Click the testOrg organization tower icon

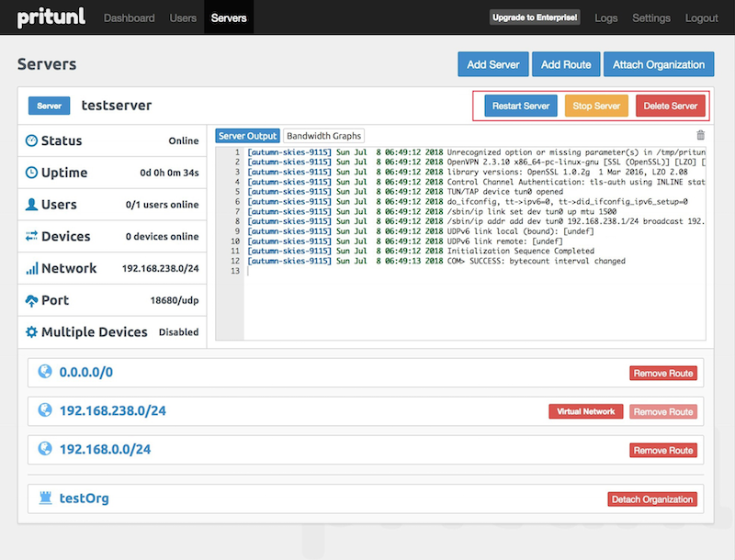point(45,498)
